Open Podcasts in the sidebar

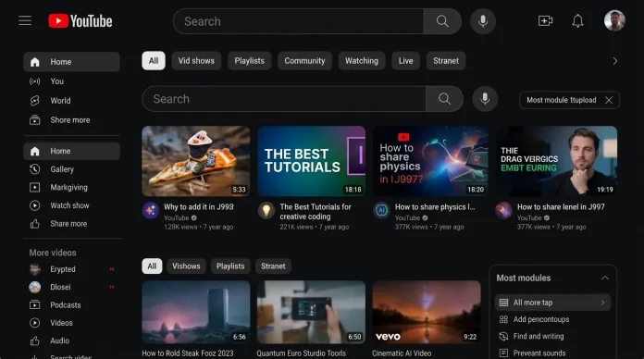pos(71,304)
